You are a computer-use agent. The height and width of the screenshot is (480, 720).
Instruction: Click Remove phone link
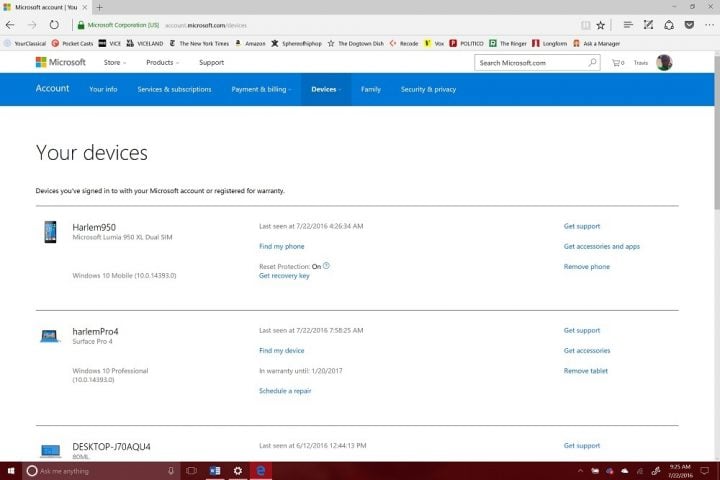pyautogui.click(x=587, y=266)
